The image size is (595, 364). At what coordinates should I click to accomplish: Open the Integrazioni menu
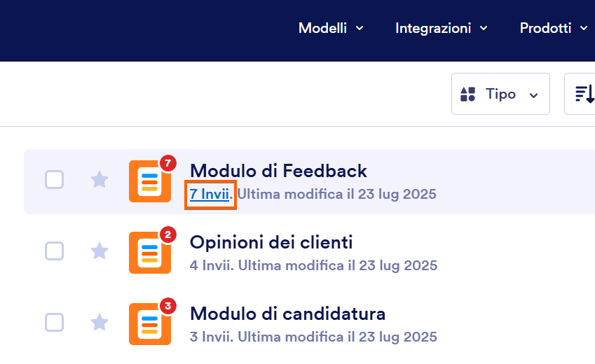(x=441, y=28)
